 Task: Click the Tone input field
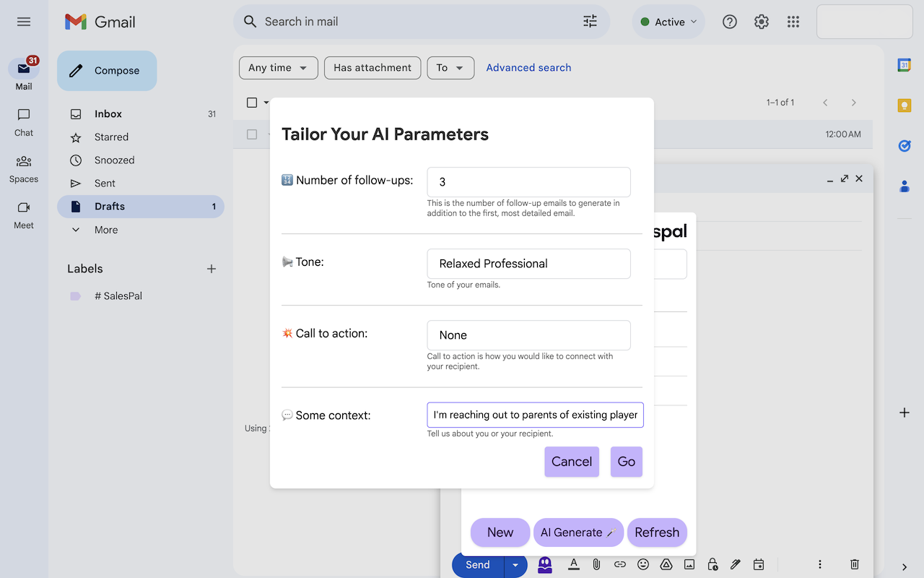click(528, 264)
